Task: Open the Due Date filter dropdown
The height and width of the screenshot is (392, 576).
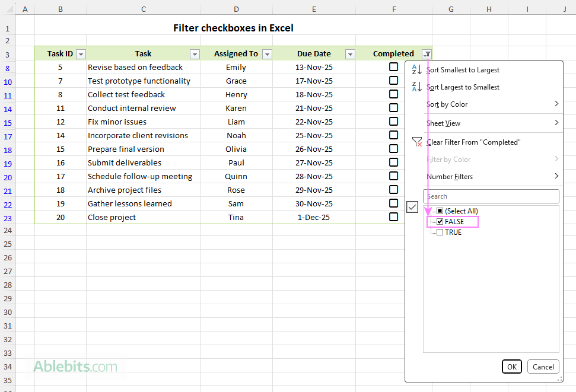Action: (x=350, y=53)
